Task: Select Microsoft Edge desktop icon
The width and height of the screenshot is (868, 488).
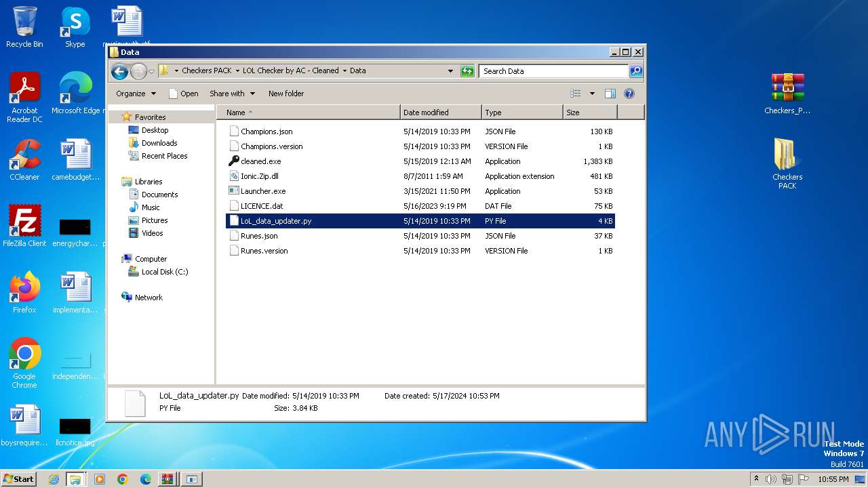Action: [75, 94]
